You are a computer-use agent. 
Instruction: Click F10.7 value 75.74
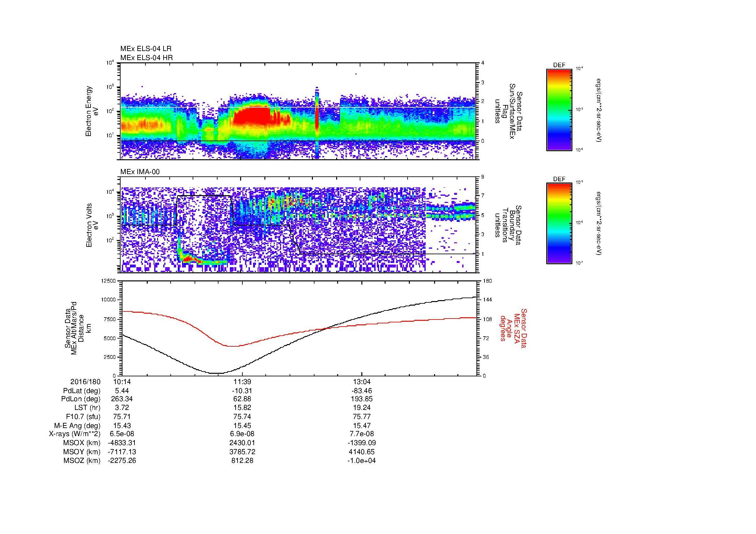[x=242, y=416]
